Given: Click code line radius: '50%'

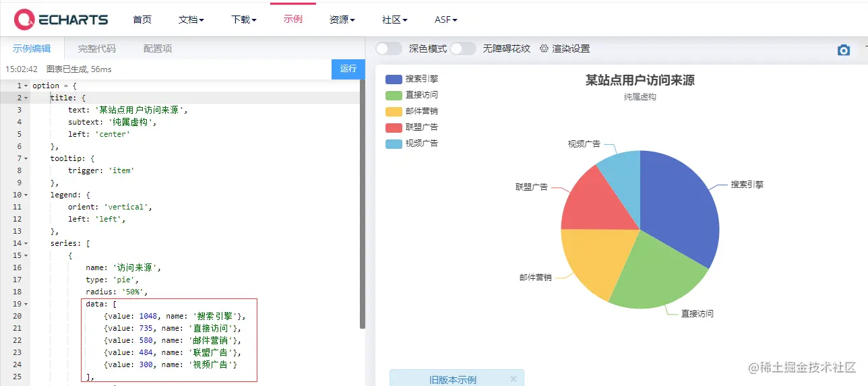Looking at the screenshot, I should (x=117, y=292).
